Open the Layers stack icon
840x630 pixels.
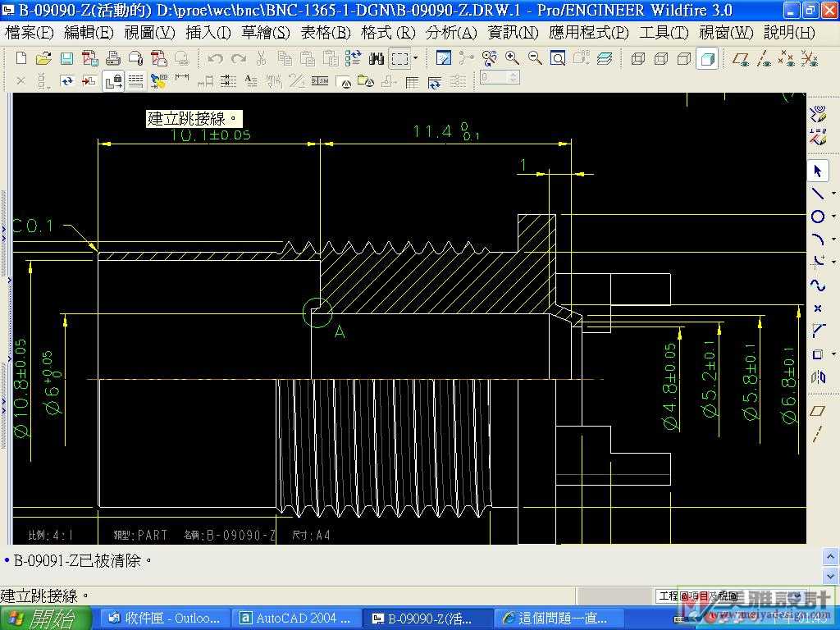tap(605, 58)
